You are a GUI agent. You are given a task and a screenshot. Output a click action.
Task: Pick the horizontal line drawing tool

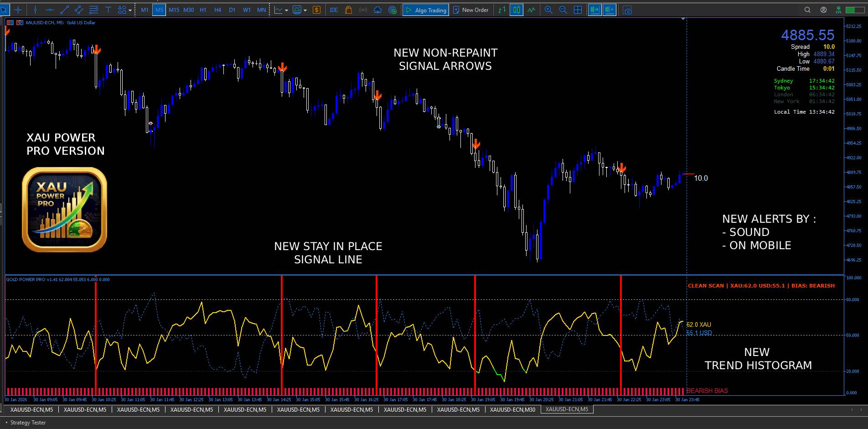[x=50, y=10]
